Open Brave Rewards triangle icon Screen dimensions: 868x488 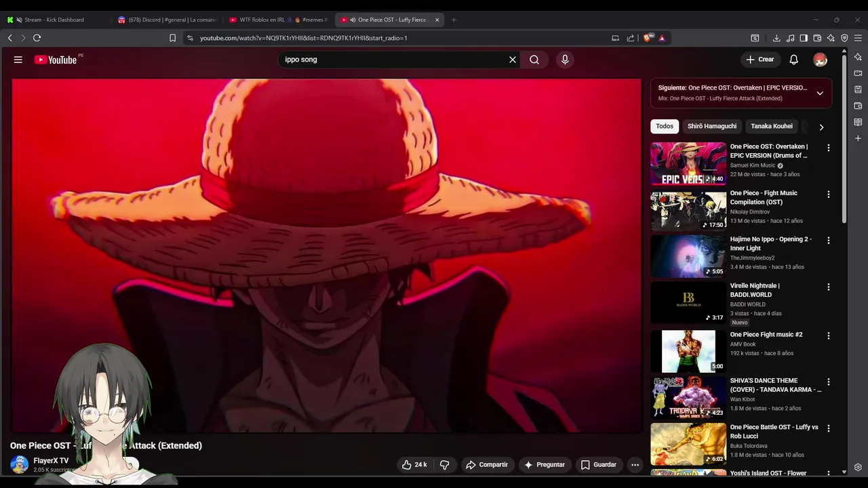tap(662, 38)
